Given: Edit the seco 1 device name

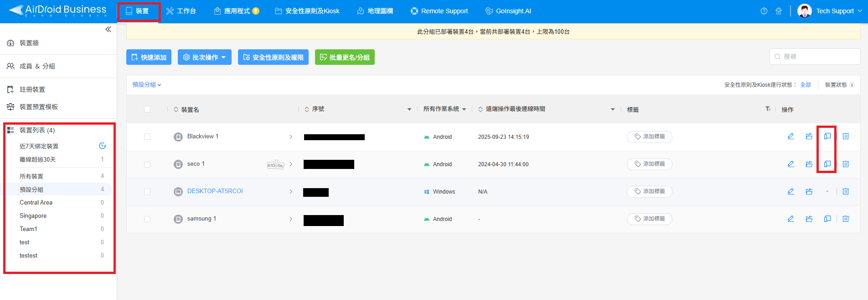Looking at the screenshot, I should (791, 164).
